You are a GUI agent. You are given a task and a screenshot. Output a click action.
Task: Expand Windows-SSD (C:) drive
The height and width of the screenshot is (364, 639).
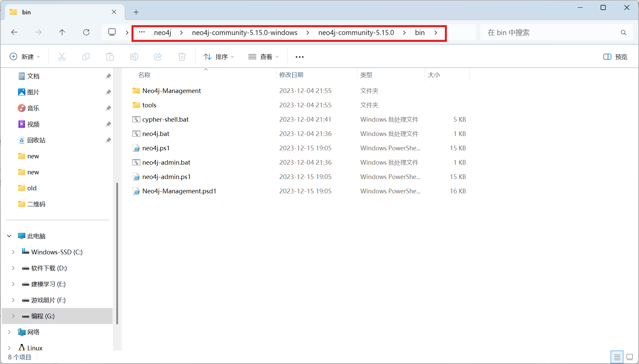(13, 252)
